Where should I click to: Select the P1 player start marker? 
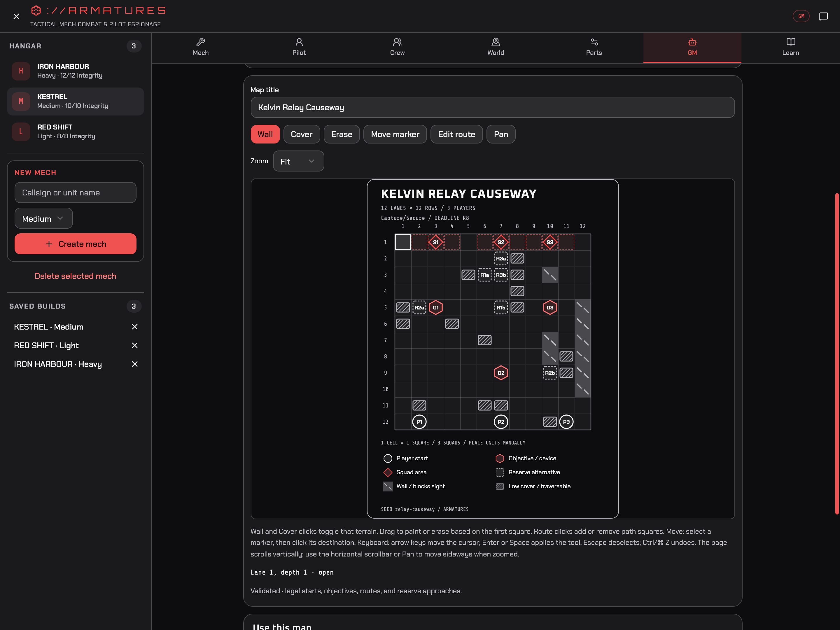click(x=419, y=422)
